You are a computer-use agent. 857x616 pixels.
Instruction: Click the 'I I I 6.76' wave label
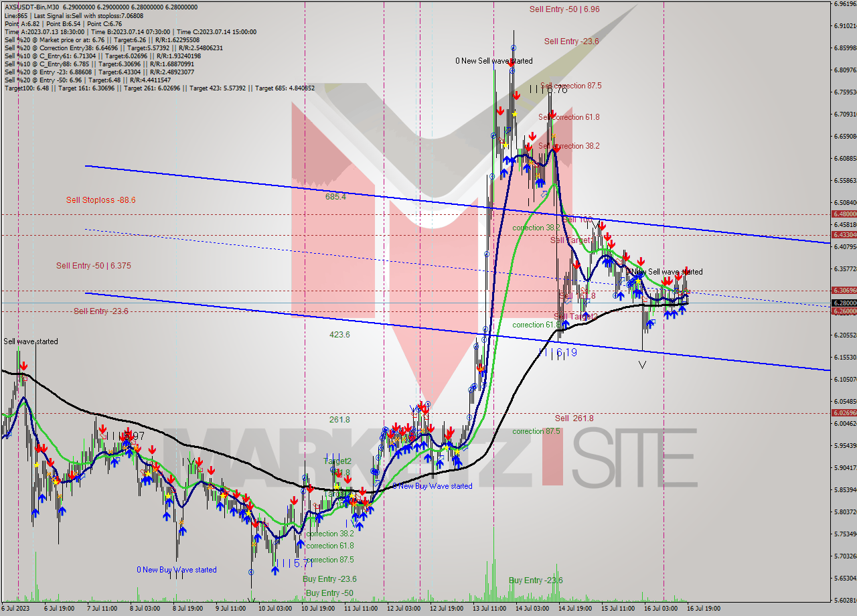[x=548, y=89]
